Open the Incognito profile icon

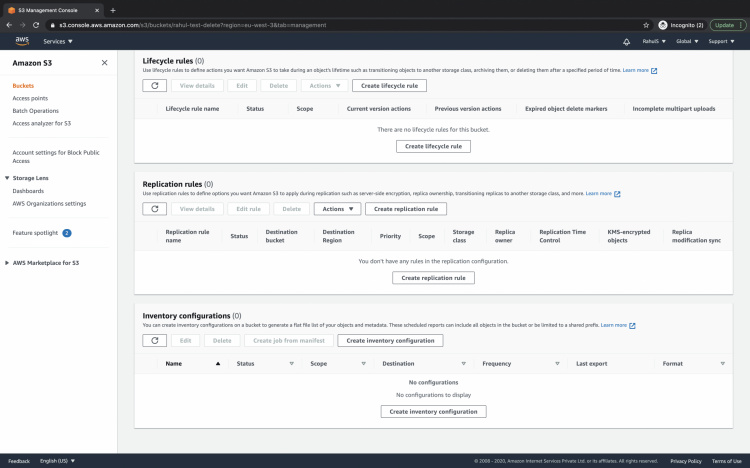(x=663, y=24)
